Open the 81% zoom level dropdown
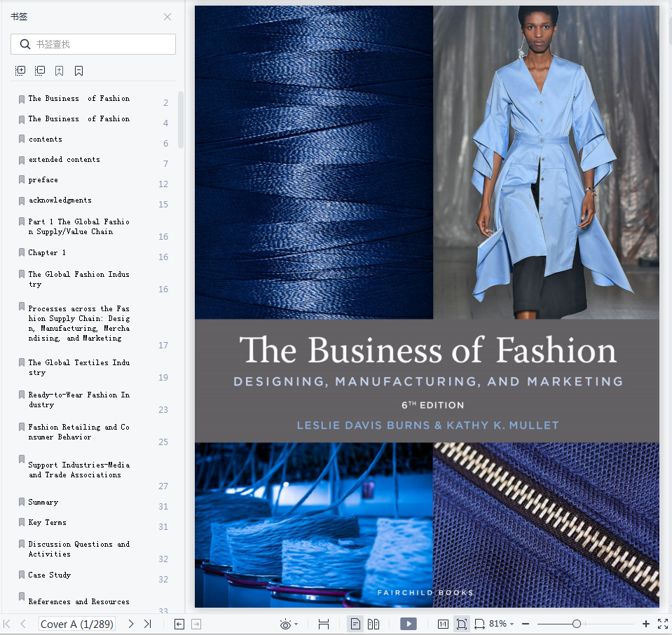 coord(501,624)
